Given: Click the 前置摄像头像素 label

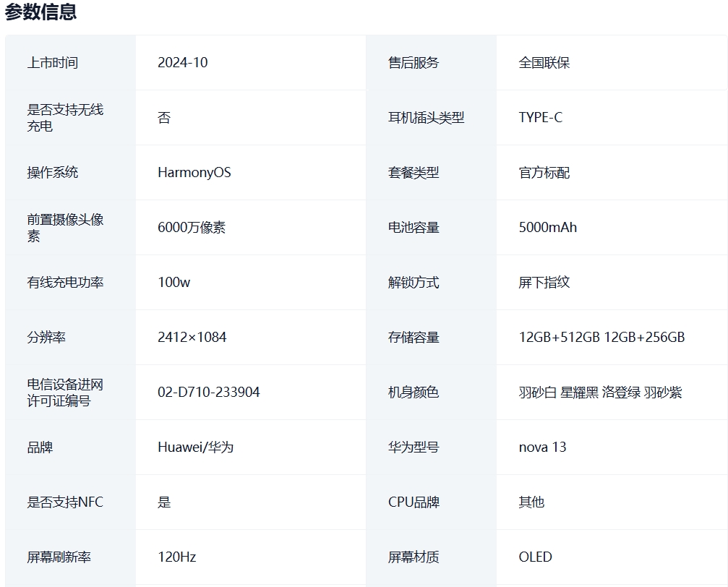Looking at the screenshot, I should (x=65, y=228).
